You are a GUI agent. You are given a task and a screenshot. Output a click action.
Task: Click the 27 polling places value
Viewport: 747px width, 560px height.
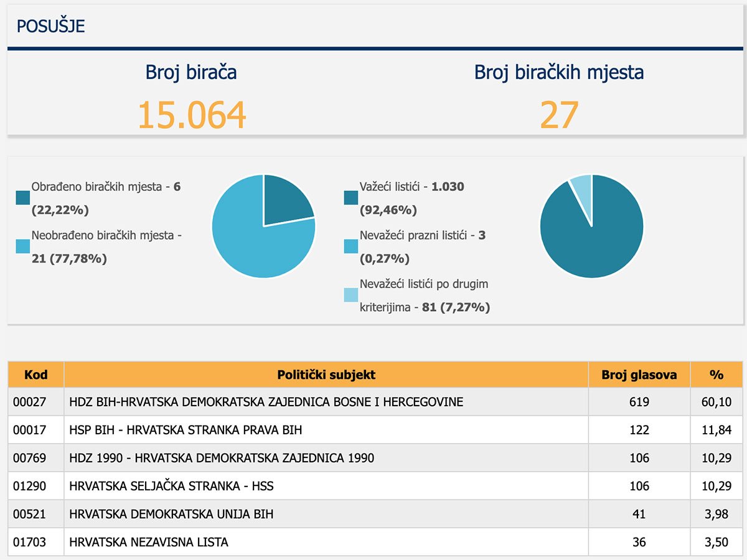[x=559, y=115]
